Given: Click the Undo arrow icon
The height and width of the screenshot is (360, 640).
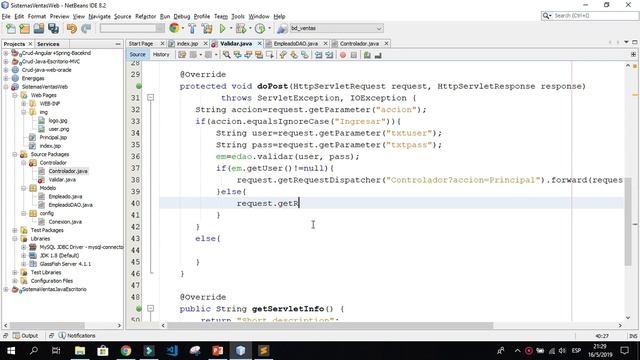Looking at the screenshot, I should point(72,29).
